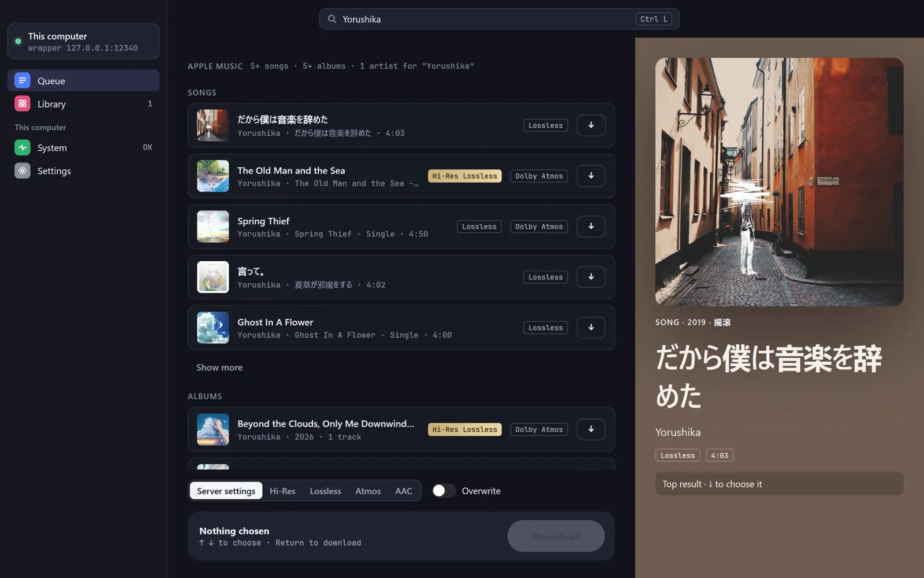
Task: Open Settings via its gear icon
Action: click(23, 171)
